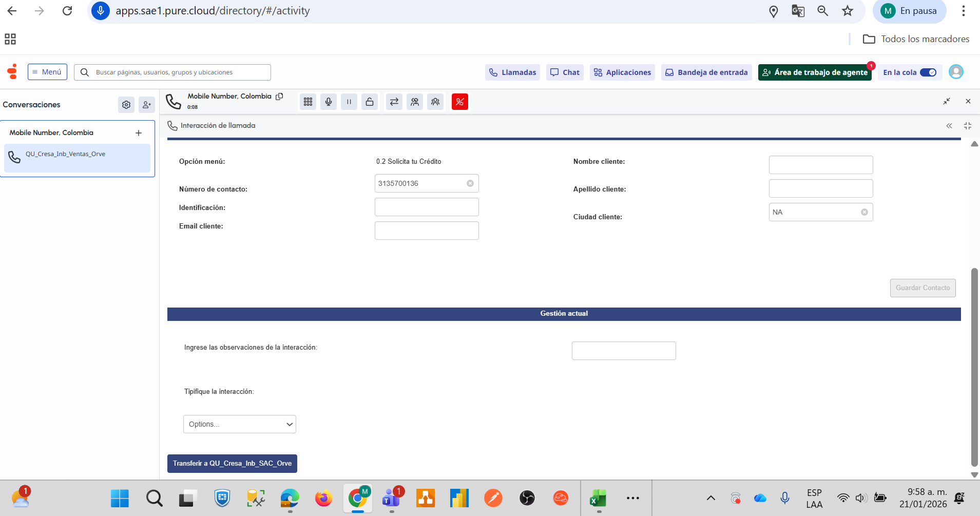
Task: Click the Identificación input field
Action: click(x=427, y=207)
